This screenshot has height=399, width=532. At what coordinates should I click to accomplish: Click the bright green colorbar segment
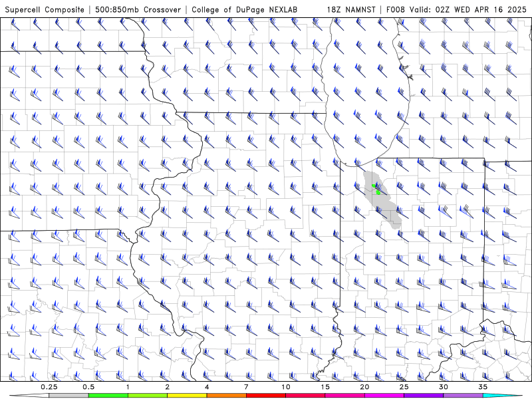(108, 396)
